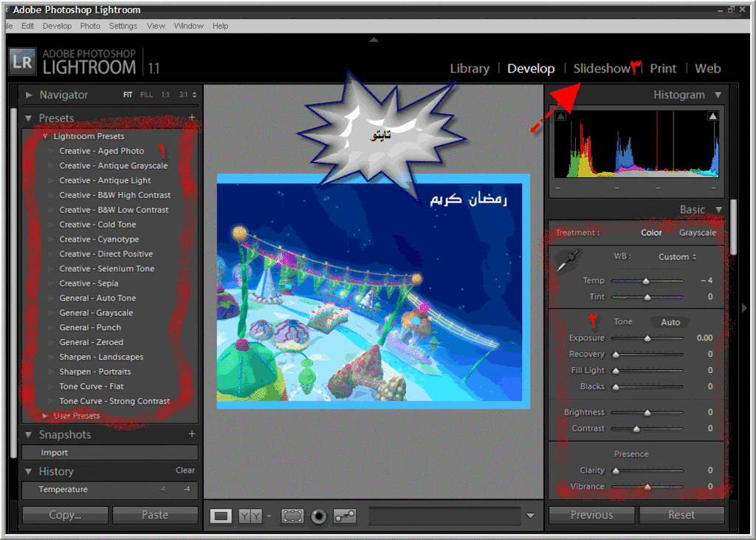Click the LR logo identity plate
Image resolution: width=756 pixels, height=540 pixels.
click(23, 62)
